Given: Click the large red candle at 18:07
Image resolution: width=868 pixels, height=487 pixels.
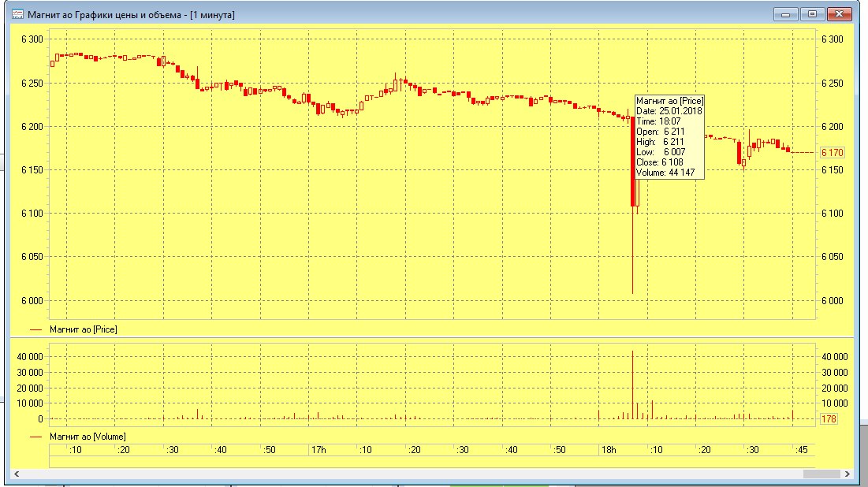Looking at the screenshot, I should pyautogui.click(x=633, y=162).
